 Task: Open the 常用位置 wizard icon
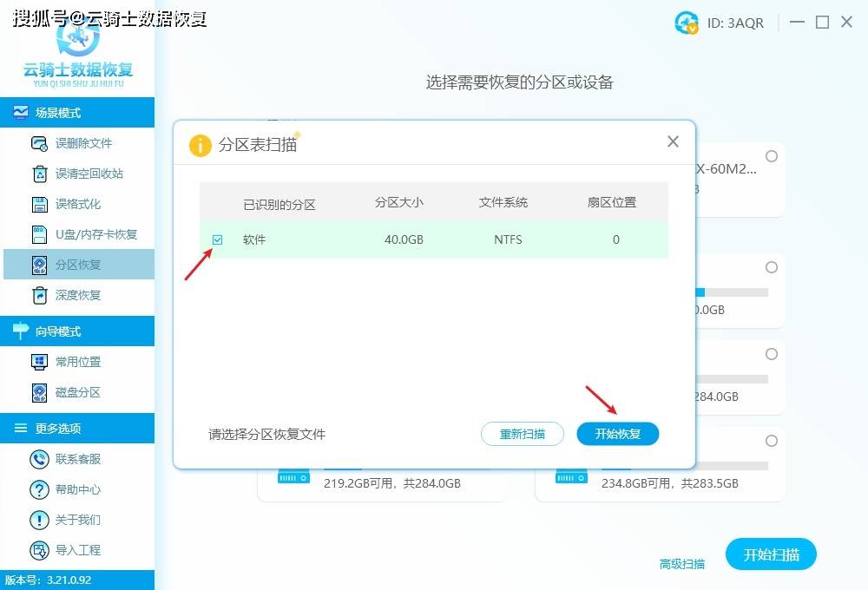[39, 362]
